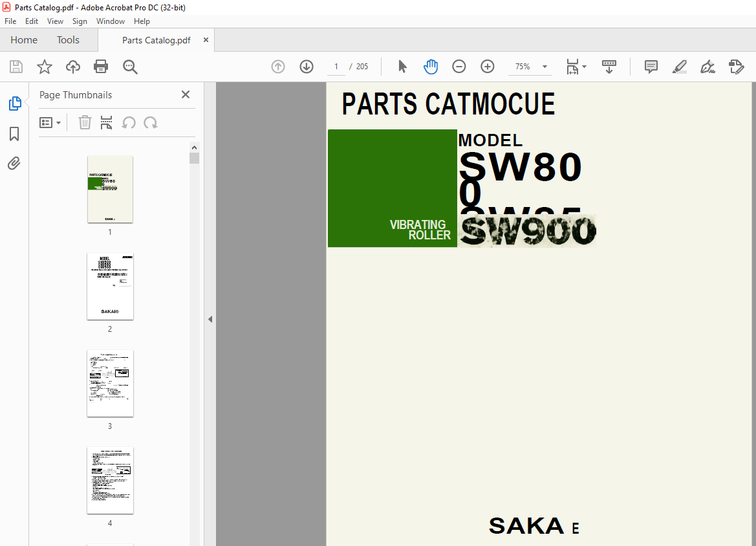Choose the Selection arrow tool
Screen dimensions: 756x546
coord(403,67)
